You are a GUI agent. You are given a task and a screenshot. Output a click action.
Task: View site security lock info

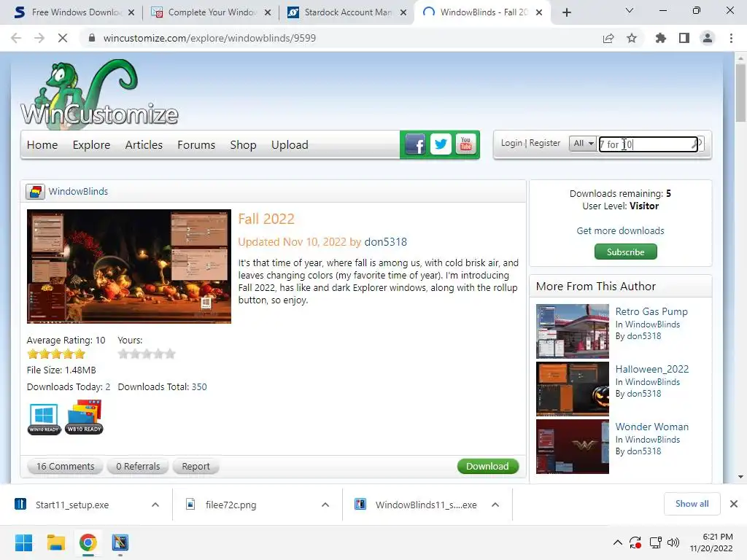(x=92, y=38)
